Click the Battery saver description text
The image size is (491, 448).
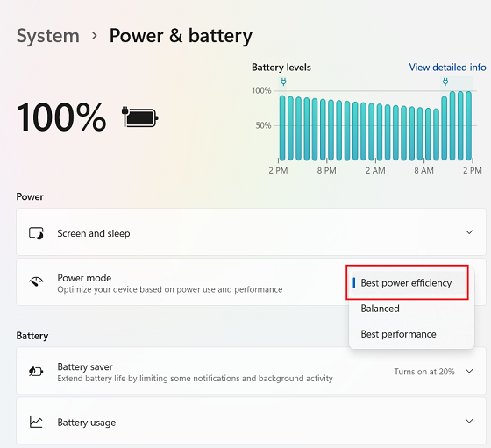click(x=195, y=379)
